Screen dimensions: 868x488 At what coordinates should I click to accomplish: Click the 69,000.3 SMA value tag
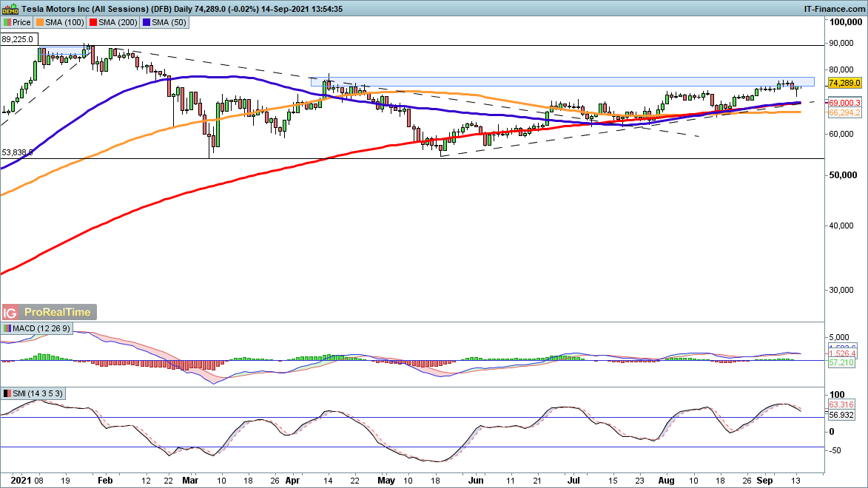[x=845, y=103]
